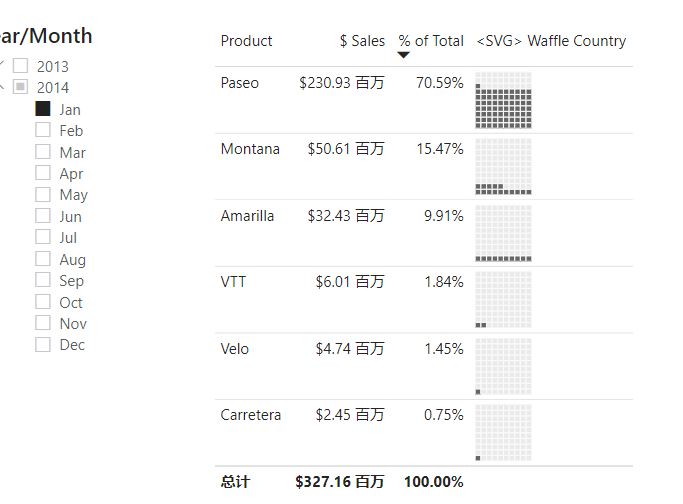
Task: Toggle the 2014 year checkbox
Action: 21,87
